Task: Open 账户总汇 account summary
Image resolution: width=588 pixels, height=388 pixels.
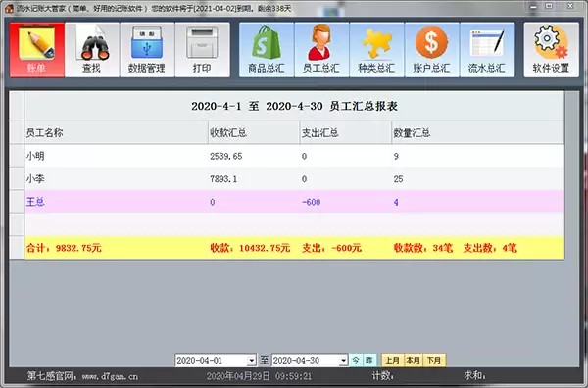Action: [431, 50]
